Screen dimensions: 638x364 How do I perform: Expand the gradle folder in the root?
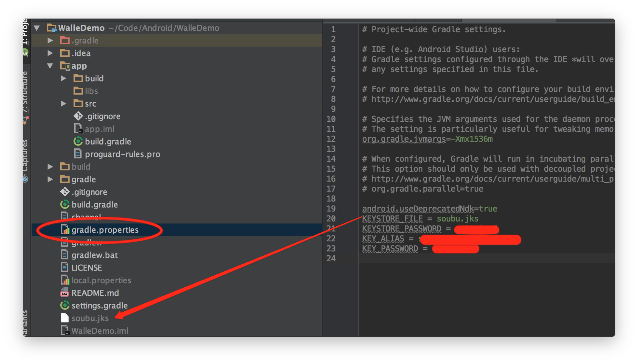50,179
